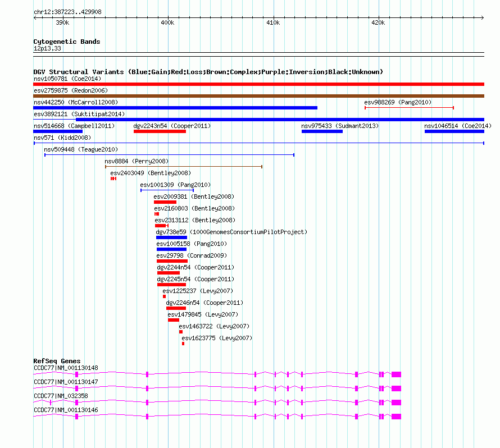The image size is (500, 448).
Task: Click the nsv514668 (Campbell2011) blue bar
Action: [58, 131]
